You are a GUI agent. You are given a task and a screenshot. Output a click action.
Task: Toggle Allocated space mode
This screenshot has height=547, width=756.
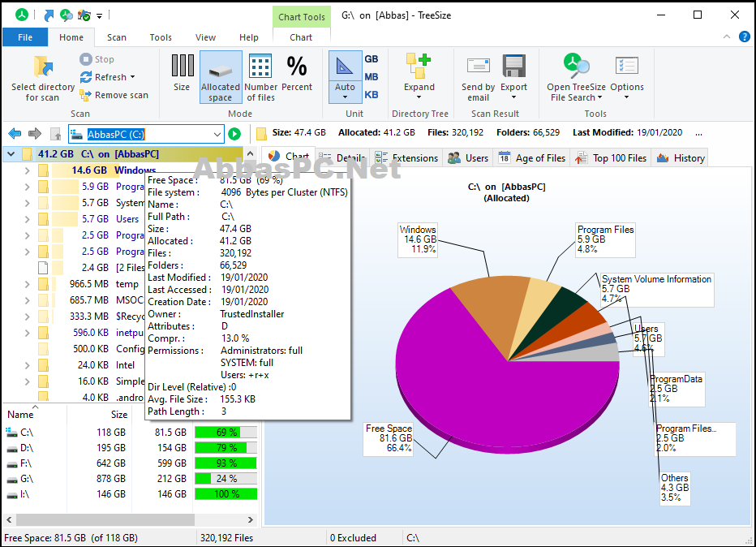221,77
